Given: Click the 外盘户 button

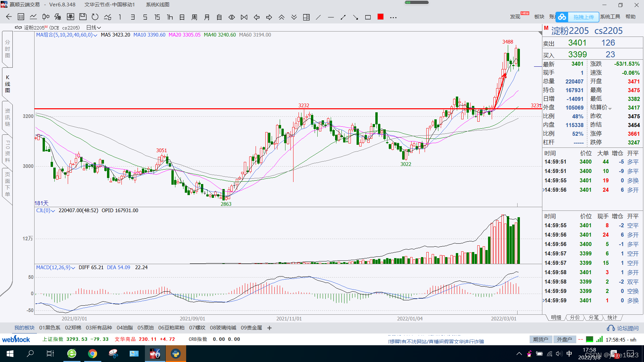Looking at the screenshot, I should 565,340.
